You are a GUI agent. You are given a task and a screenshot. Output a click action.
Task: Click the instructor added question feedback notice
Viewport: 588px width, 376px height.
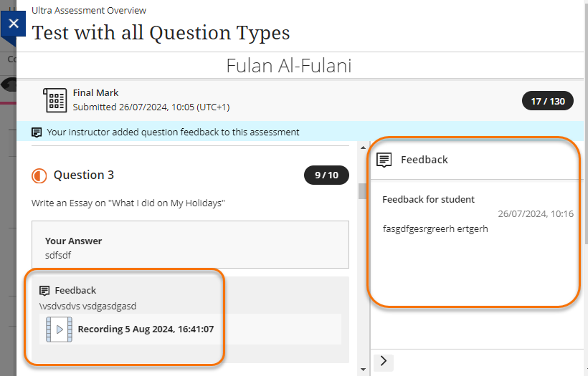pyautogui.click(x=173, y=132)
